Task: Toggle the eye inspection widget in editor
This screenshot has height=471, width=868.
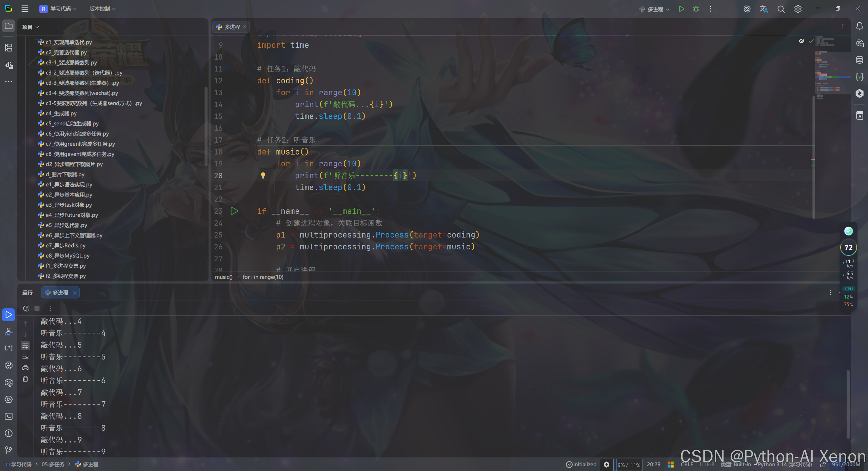Action: tap(802, 41)
